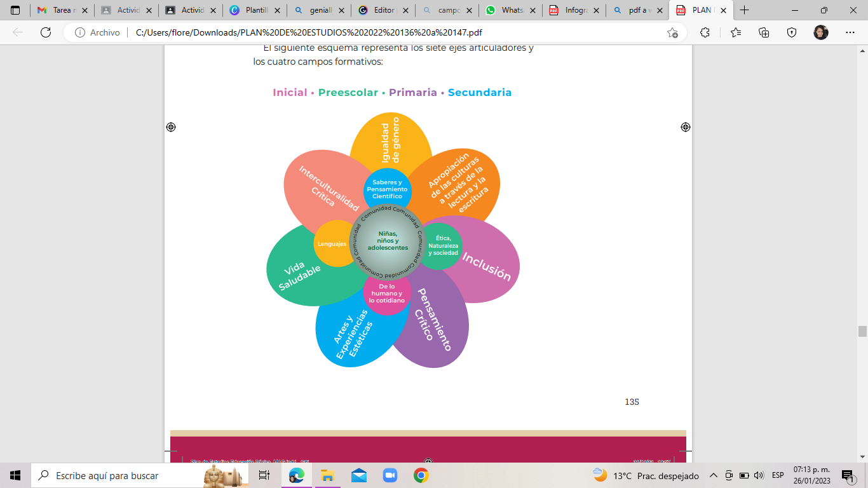Open the Collections icon
Image resolution: width=868 pixels, height=488 pixels.
pyautogui.click(x=764, y=32)
